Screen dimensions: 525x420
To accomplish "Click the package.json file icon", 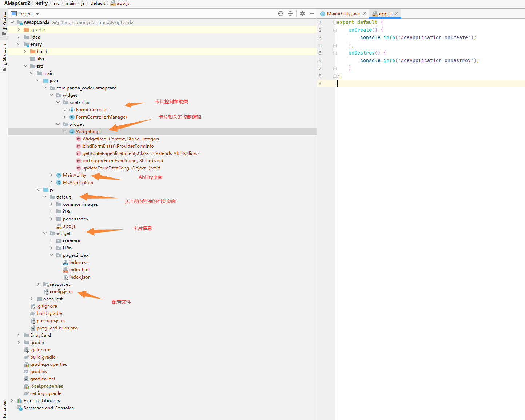I will point(33,321).
